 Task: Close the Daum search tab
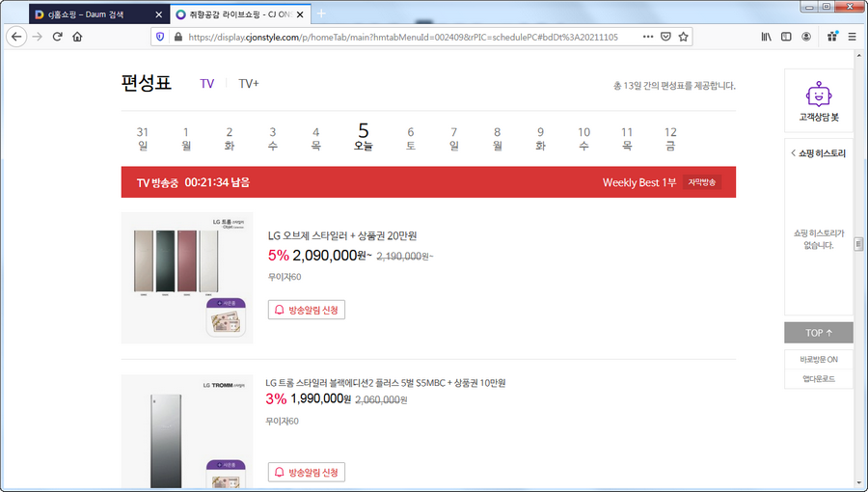coord(158,14)
